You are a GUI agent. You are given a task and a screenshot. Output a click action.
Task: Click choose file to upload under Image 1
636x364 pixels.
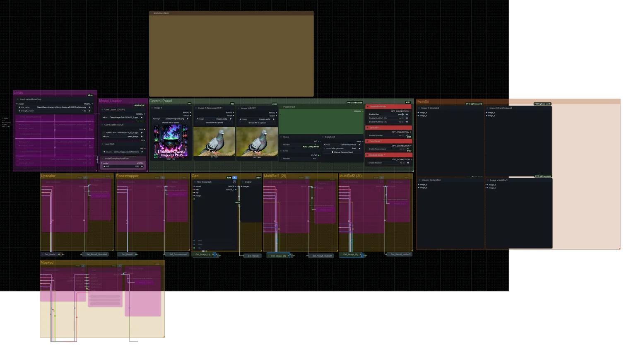tap(171, 123)
